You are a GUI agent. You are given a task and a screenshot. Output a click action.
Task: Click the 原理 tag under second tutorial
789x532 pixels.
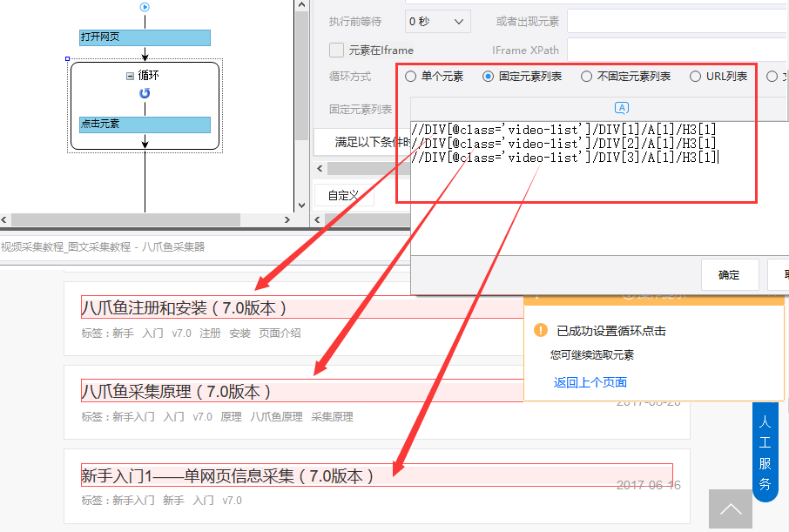coord(231,417)
